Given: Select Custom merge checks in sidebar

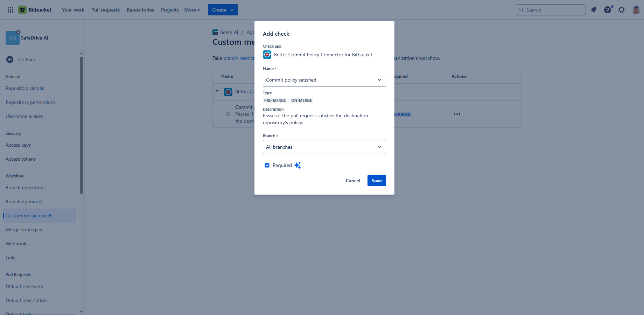Looking at the screenshot, I should [x=39, y=216].
